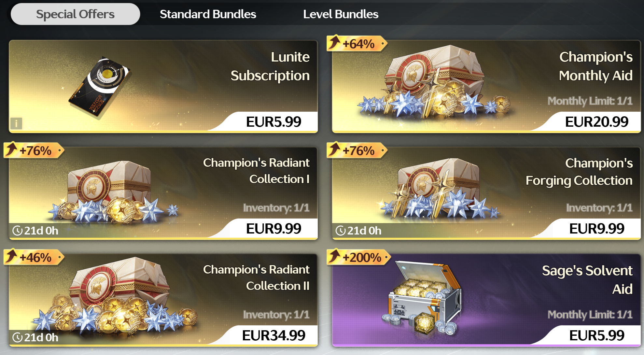644x355 pixels.
Task: Switch to the Standard Bundles tab
Action: tap(208, 14)
